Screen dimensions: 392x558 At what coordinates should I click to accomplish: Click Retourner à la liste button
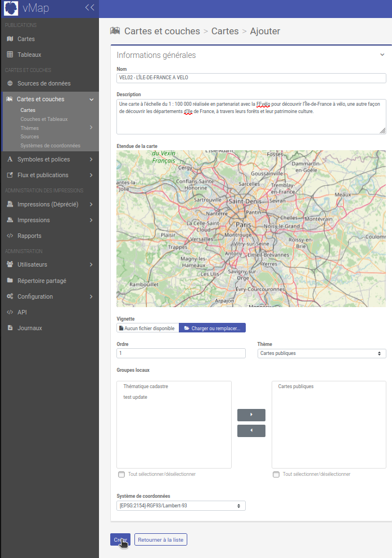(x=160, y=539)
